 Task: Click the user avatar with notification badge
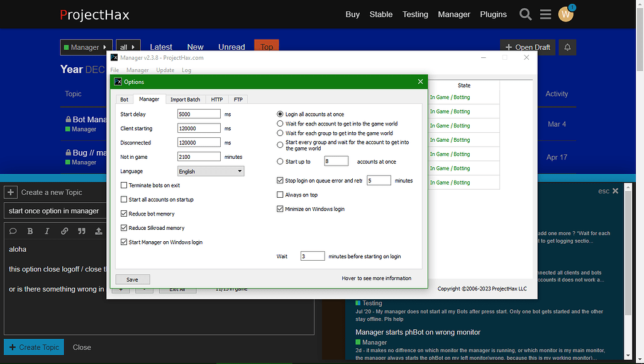565,14
